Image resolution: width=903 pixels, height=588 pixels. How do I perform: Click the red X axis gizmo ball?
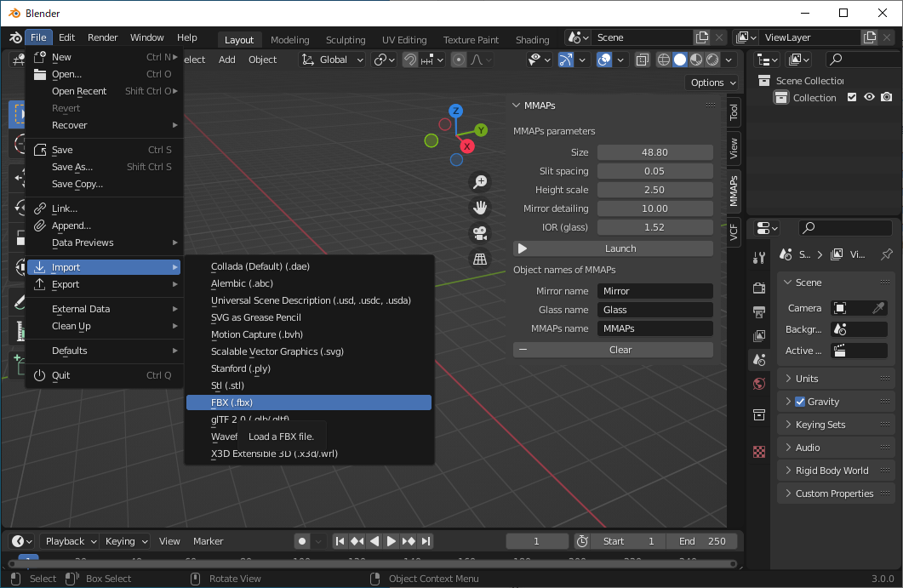(467, 146)
